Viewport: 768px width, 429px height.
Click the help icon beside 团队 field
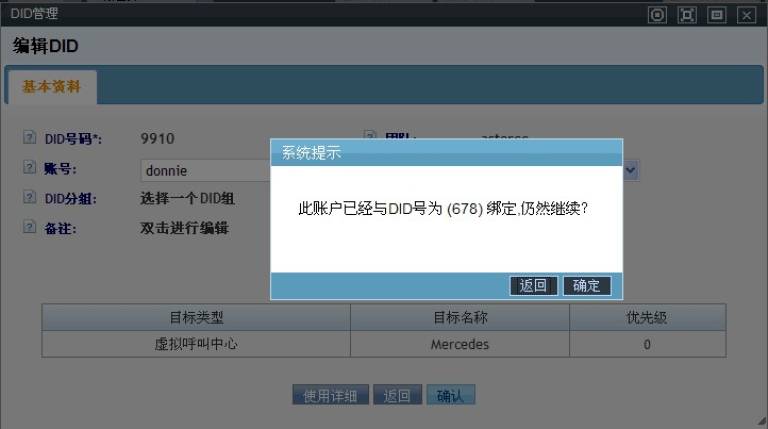tap(369, 137)
